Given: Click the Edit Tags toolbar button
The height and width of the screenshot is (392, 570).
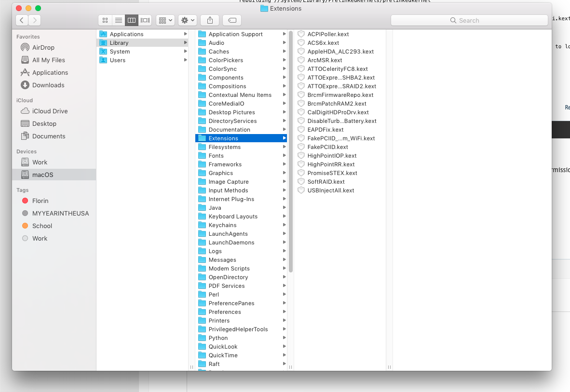Looking at the screenshot, I should (x=232, y=20).
